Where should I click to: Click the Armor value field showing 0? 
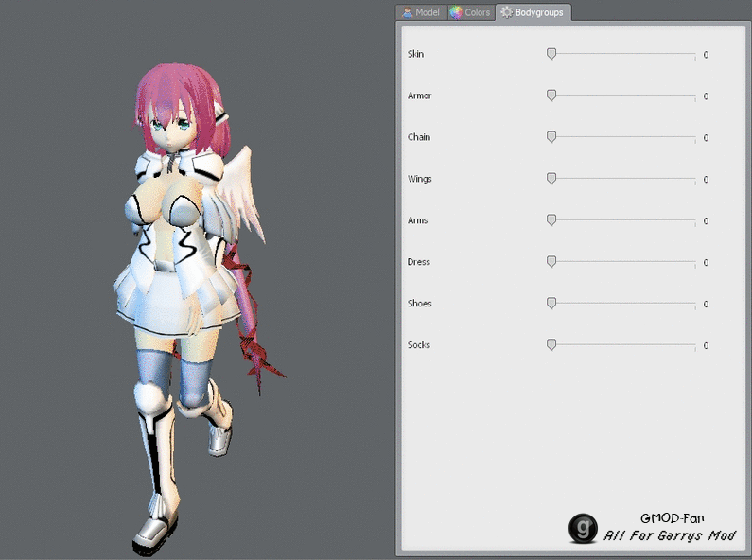pyautogui.click(x=706, y=96)
